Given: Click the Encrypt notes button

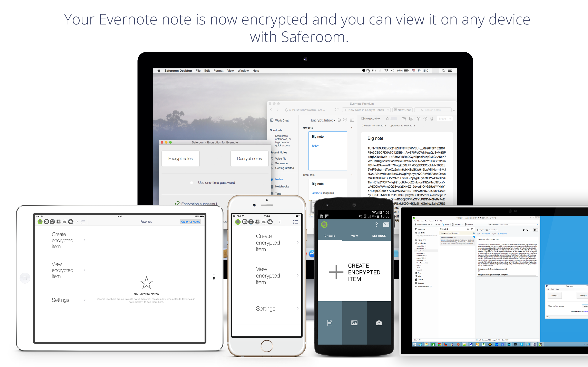Looking at the screenshot, I should 179,158.
